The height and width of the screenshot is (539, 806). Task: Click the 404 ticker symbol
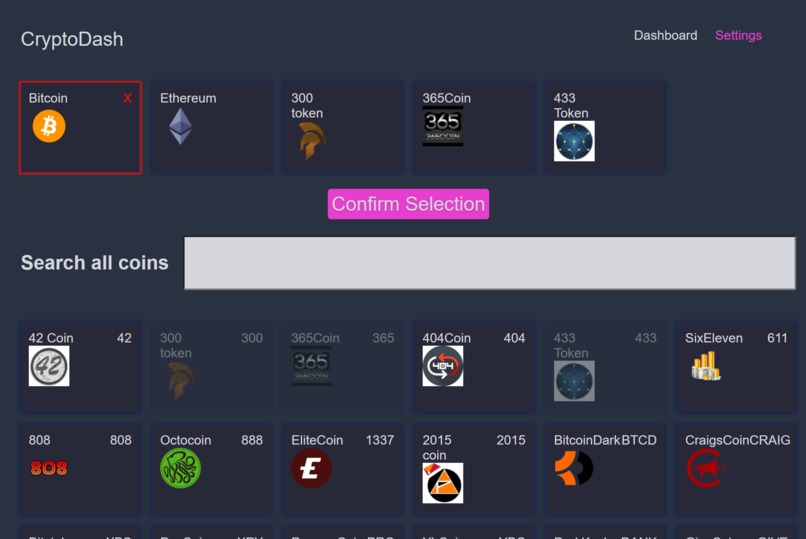[x=514, y=338]
